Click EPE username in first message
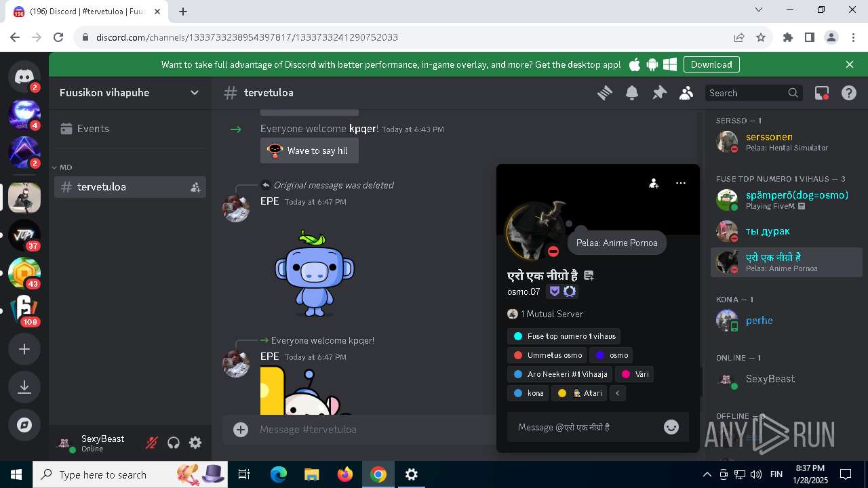 click(x=270, y=201)
